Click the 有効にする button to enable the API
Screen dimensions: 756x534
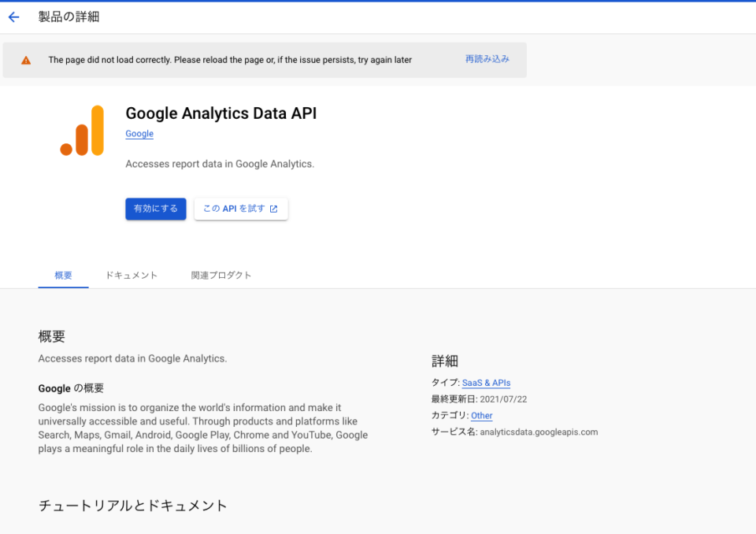tap(155, 209)
